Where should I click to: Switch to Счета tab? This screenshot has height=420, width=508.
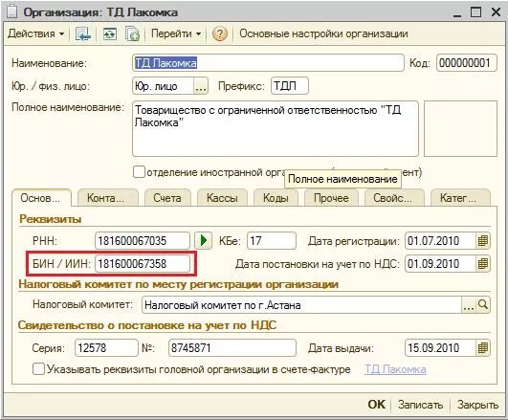(167, 198)
